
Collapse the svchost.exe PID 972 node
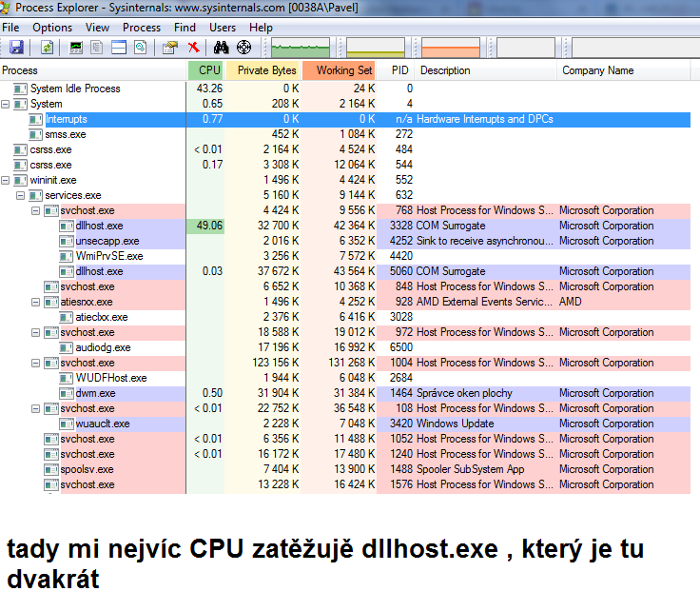pos(36,333)
